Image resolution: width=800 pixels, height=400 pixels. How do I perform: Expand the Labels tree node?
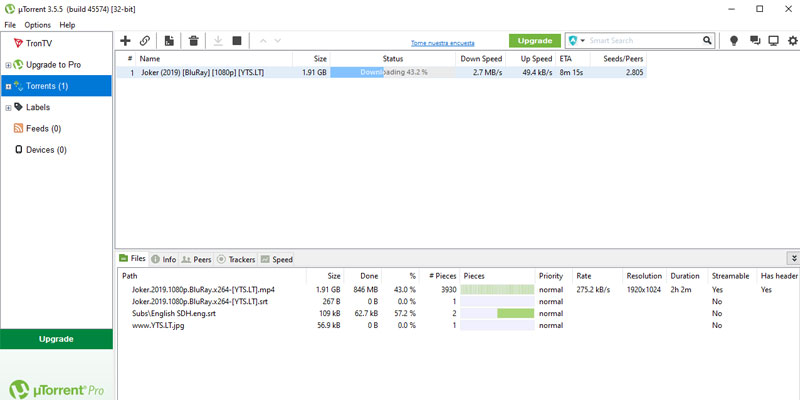(8, 108)
